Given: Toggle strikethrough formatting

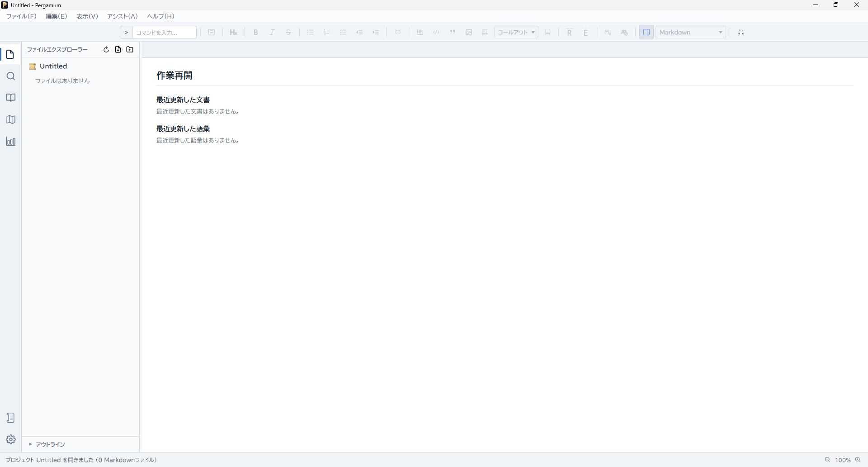Looking at the screenshot, I should [x=288, y=32].
